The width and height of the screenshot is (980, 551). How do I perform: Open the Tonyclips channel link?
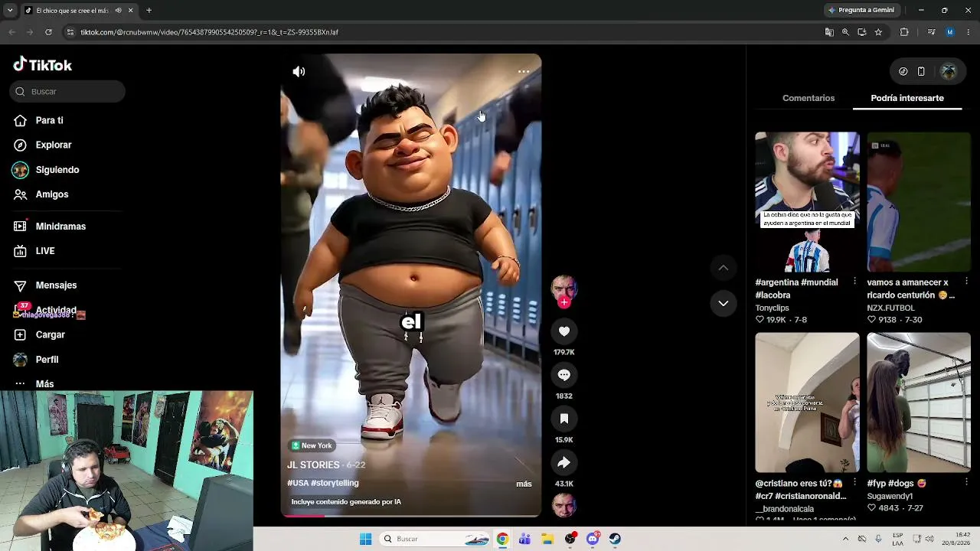tap(774, 308)
